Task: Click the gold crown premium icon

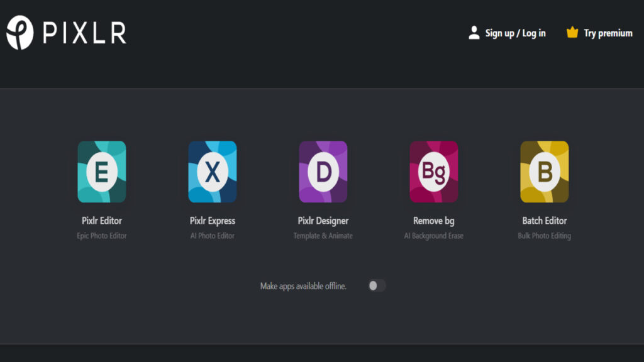Action: point(572,33)
